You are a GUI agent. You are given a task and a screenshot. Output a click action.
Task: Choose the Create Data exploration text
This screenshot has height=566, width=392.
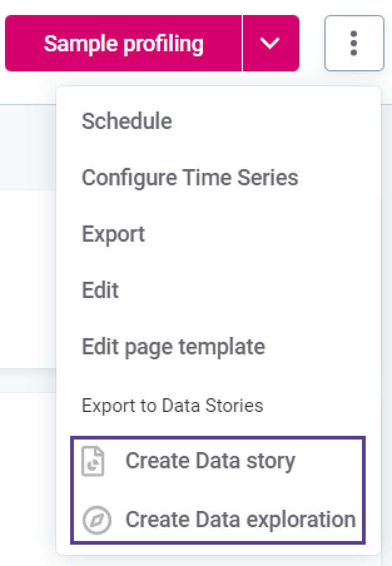coord(240,520)
